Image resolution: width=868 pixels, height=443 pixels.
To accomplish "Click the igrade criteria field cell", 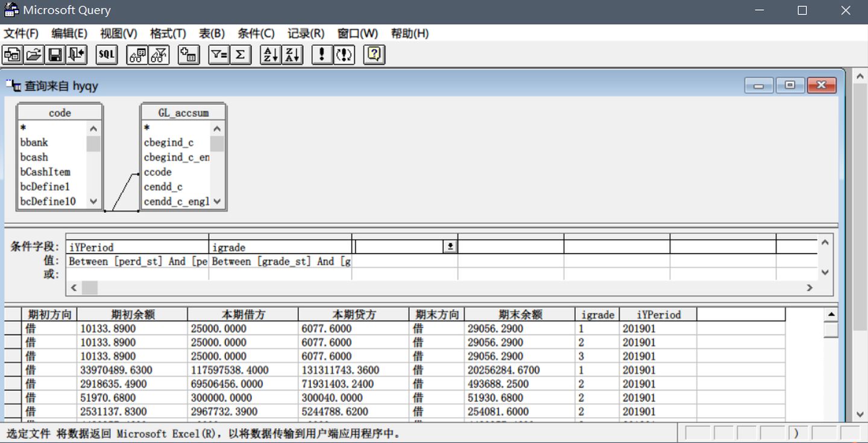I will coord(280,247).
